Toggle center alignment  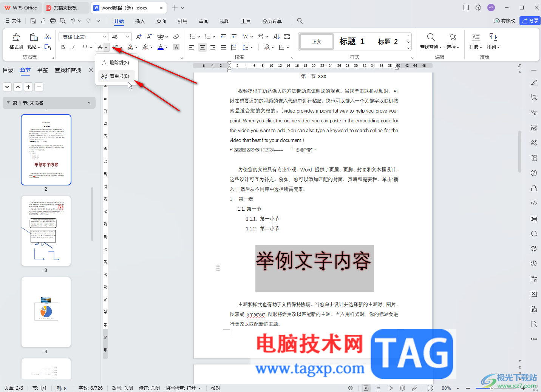[202, 47]
